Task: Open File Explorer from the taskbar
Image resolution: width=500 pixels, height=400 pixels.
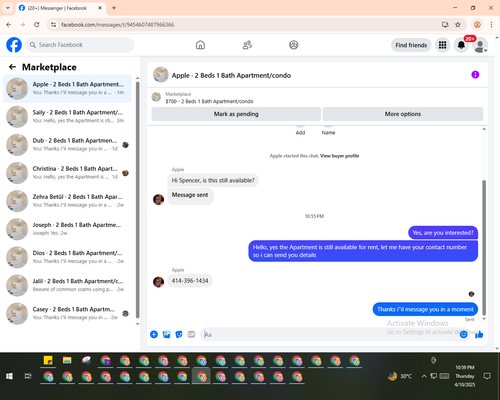Action: point(67,360)
